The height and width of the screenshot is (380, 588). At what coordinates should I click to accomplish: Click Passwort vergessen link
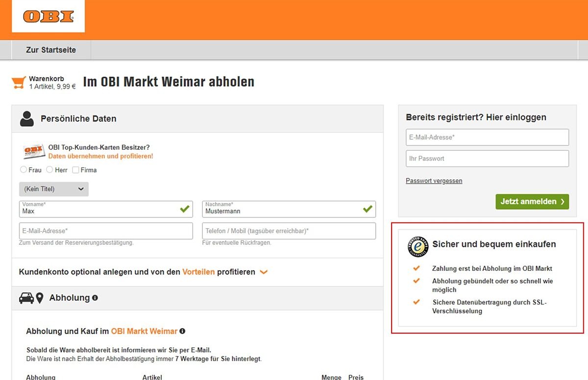(434, 181)
